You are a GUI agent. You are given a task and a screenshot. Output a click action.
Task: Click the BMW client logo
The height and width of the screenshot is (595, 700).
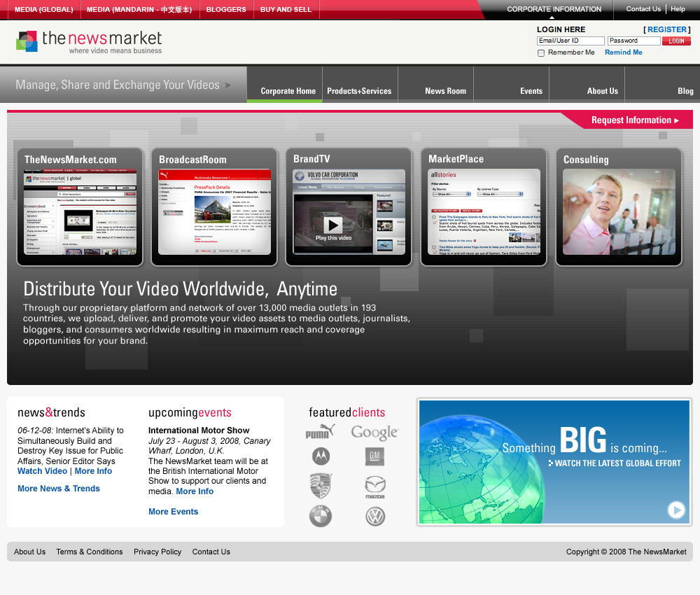(x=321, y=517)
